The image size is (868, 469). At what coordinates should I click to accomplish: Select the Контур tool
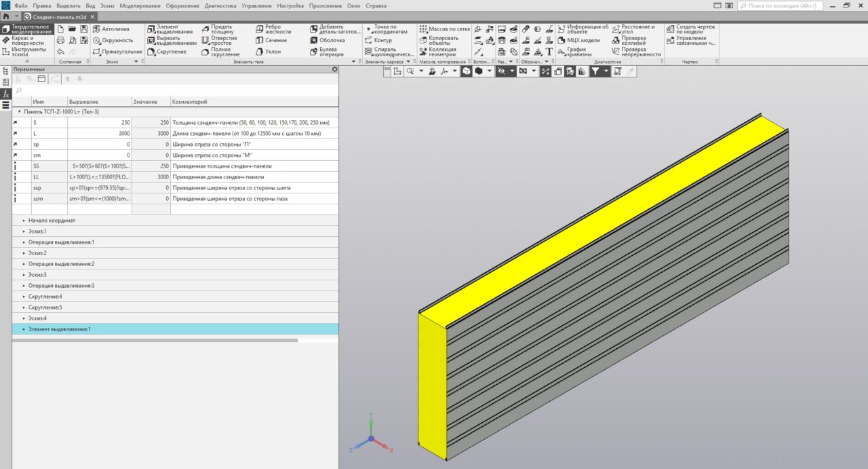click(378, 40)
